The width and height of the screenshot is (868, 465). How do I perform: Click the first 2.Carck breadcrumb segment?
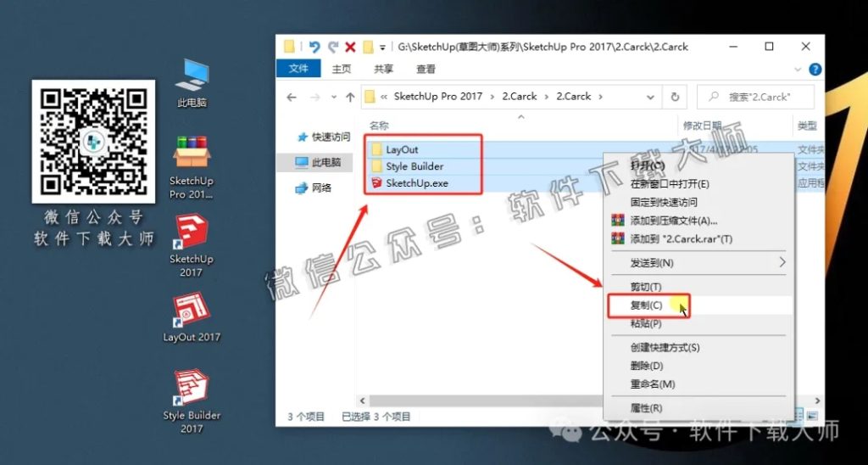point(520,97)
